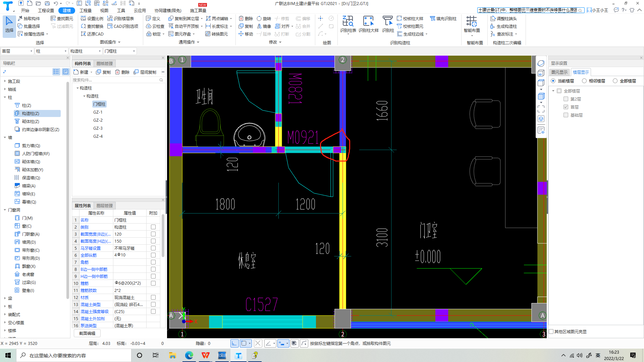The image size is (644, 362).
Task: Click 旋转 tool
Action: coord(264,18)
